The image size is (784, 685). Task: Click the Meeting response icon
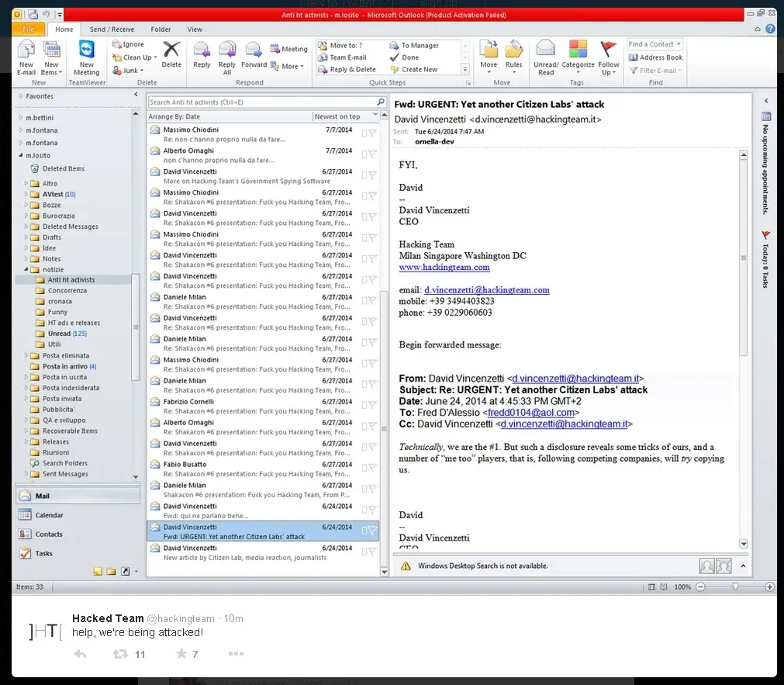point(275,49)
